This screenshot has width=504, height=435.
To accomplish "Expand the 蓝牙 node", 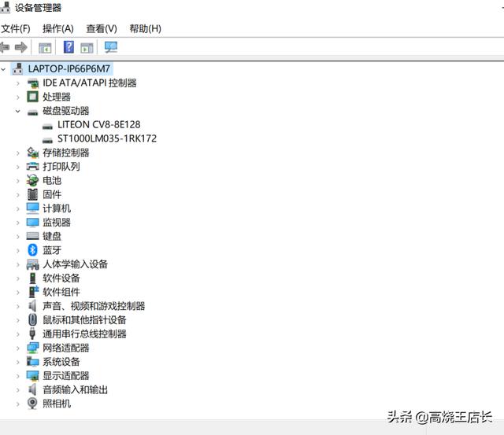I will point(18,250).
